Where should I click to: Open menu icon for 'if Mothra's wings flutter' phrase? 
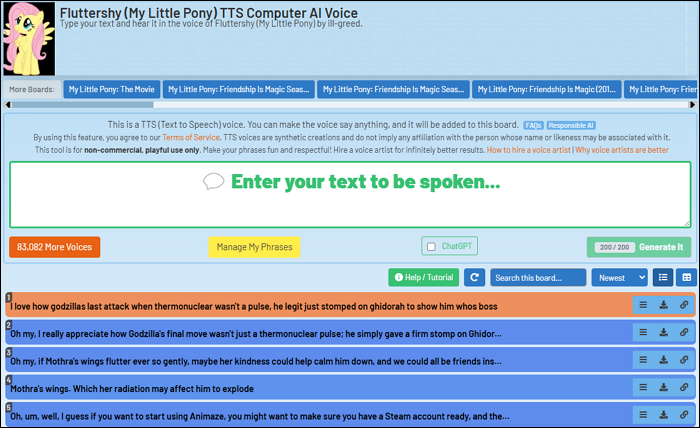643,360
